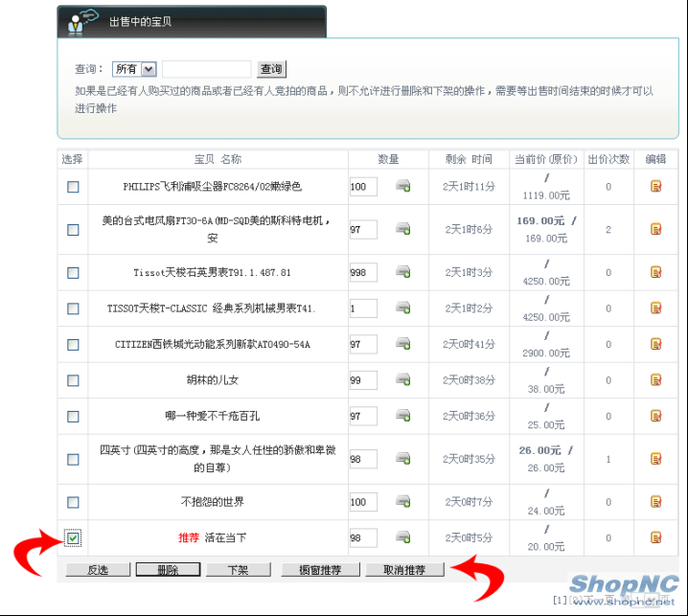Click the 取消推荐 cancel recommend button
The width and height of the screenshot is (688, 616).
coord(404,570)
